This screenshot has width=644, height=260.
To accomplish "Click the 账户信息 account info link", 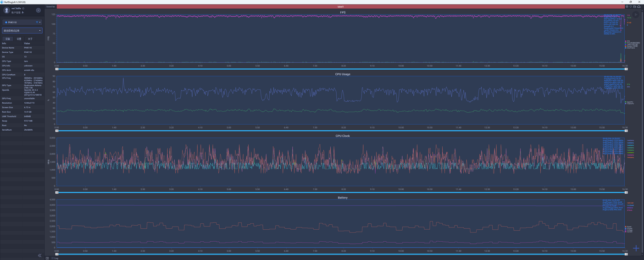I will (17, 12).
